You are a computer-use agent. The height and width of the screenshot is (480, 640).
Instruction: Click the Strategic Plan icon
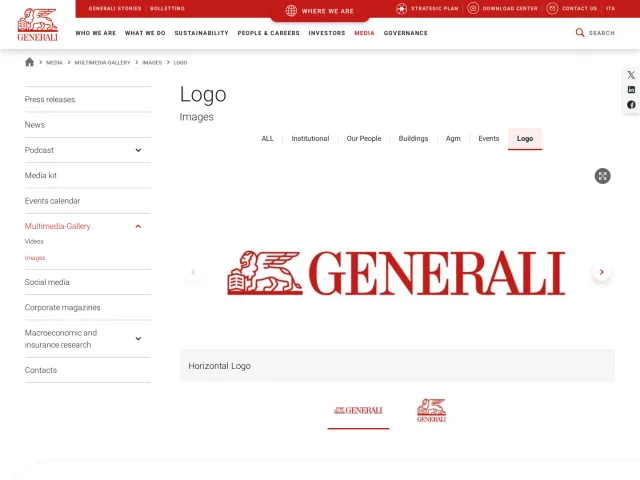401,9
